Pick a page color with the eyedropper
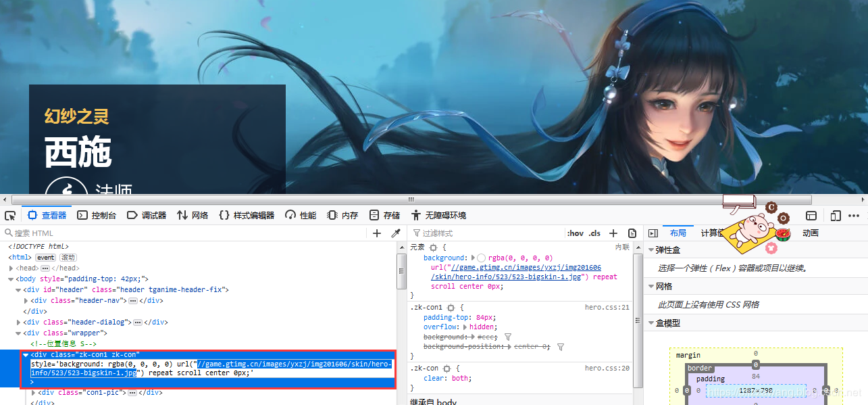This screenshot has width=868, height=405. click(396, 233)
